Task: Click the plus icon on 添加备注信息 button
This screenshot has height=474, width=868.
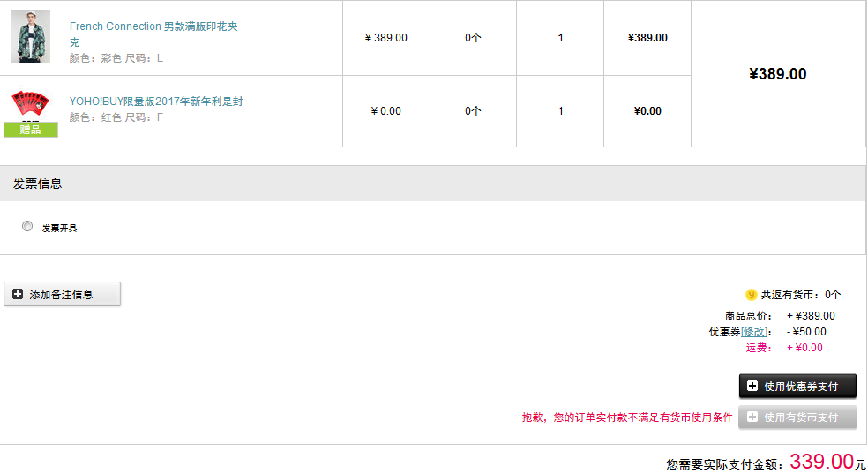Action: [18, 294]
